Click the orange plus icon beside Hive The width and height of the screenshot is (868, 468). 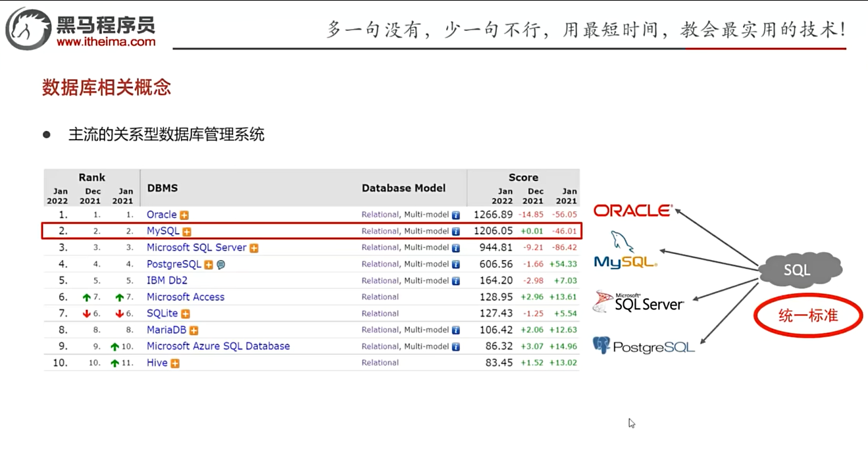pos(175,363)
